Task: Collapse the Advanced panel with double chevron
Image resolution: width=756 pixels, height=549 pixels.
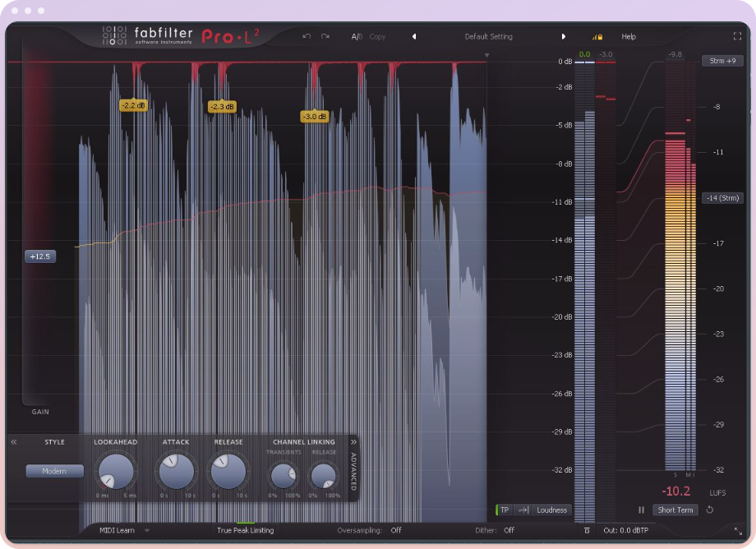Action: (x=353, y=442)
